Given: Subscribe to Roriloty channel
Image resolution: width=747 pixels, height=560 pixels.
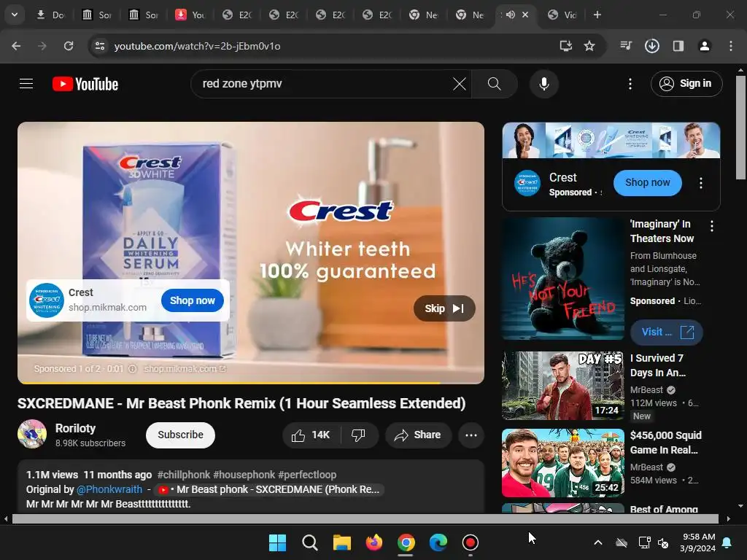Looking at the screenshot, I should tap(181, 435).
